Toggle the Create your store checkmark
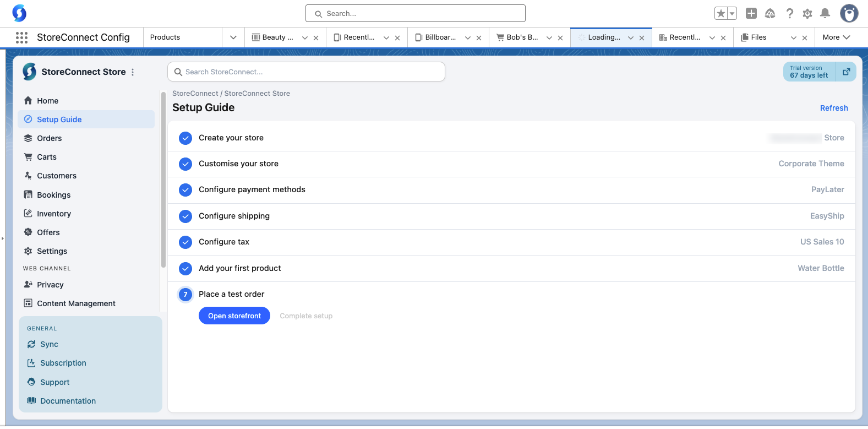 pyautogui.click(x=185, y=138)
